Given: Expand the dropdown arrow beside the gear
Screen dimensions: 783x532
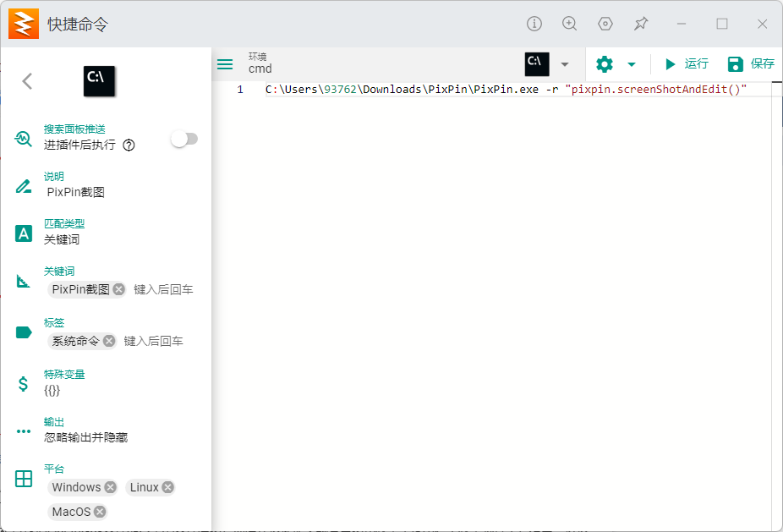Looking at the screenshot, I should [x=632, y=64].
